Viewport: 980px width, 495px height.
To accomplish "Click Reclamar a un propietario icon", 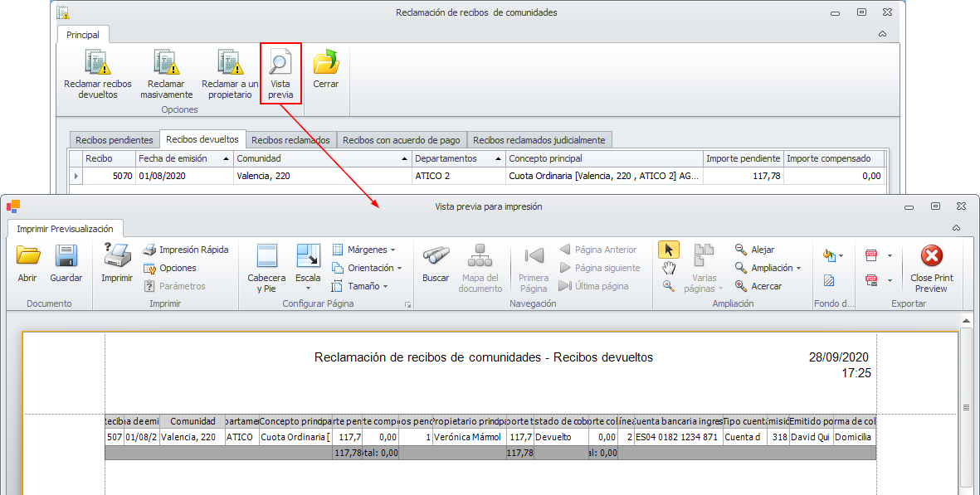I will pos(230,63).
